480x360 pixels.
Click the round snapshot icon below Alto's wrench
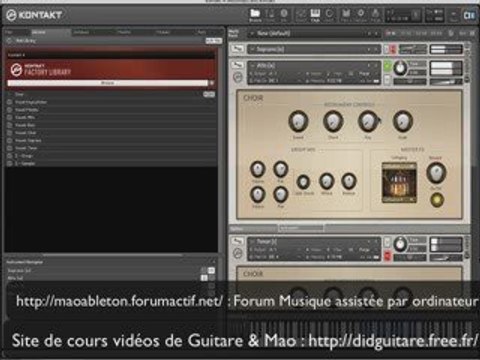237,77
